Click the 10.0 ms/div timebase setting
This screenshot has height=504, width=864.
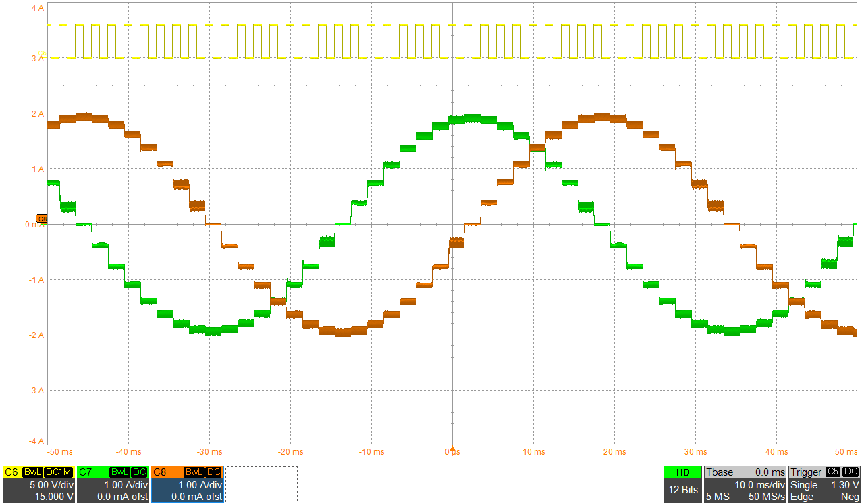point(759,484)
